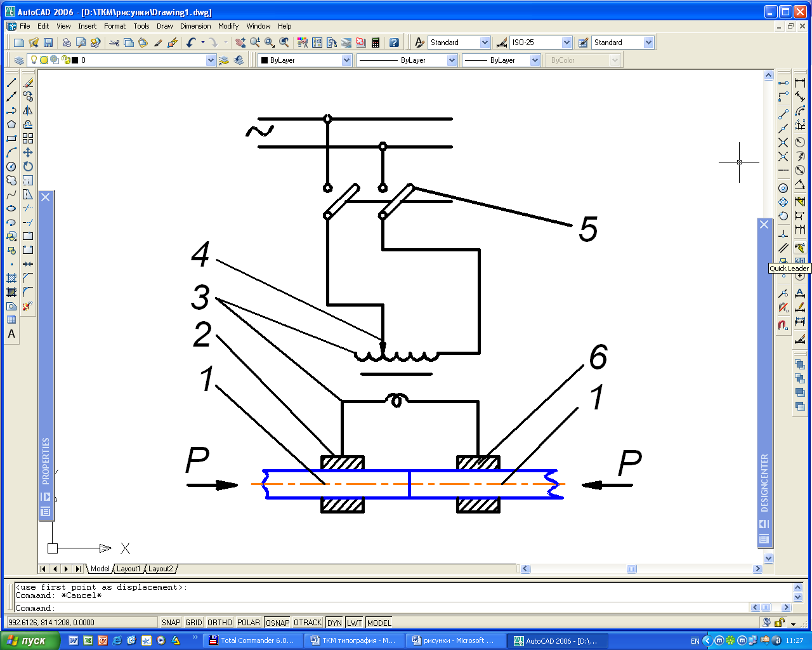The width and height of the screenshot is (812, 650).
Task: Toggle GRID display in status bar
Action: tap(193, 623)
